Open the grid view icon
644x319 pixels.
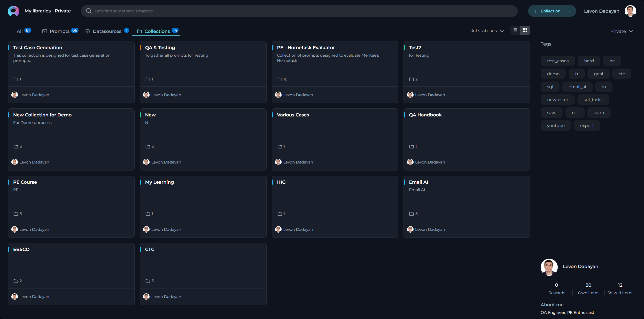pyautogui.click(x=525, y=31)
